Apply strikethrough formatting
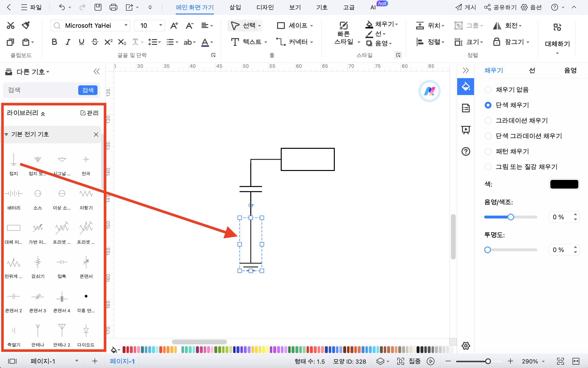The height and width of the screenshot is (368, 588). (x=95, y=42)
